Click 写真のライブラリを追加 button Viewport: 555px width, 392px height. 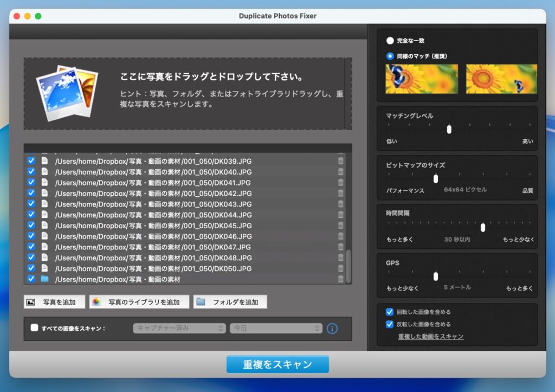139,302
